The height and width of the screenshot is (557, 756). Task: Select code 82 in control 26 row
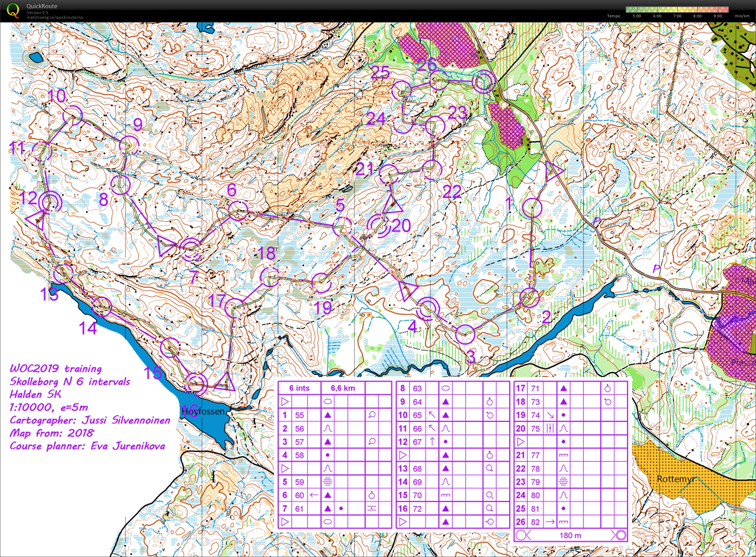(535, 522)
